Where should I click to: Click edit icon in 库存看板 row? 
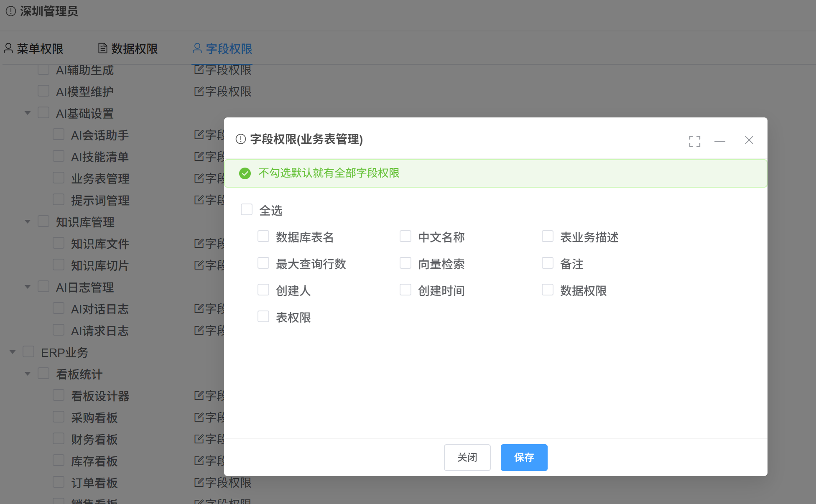point(199,461)
